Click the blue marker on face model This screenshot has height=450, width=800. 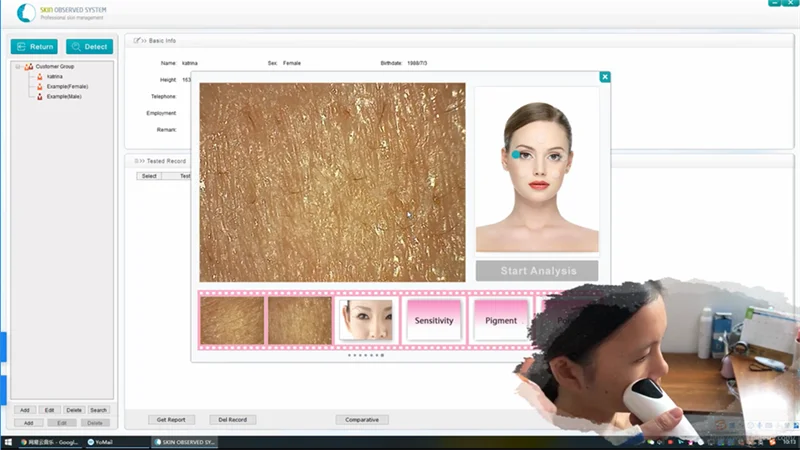pyautogui.click(x=516, y=155)
